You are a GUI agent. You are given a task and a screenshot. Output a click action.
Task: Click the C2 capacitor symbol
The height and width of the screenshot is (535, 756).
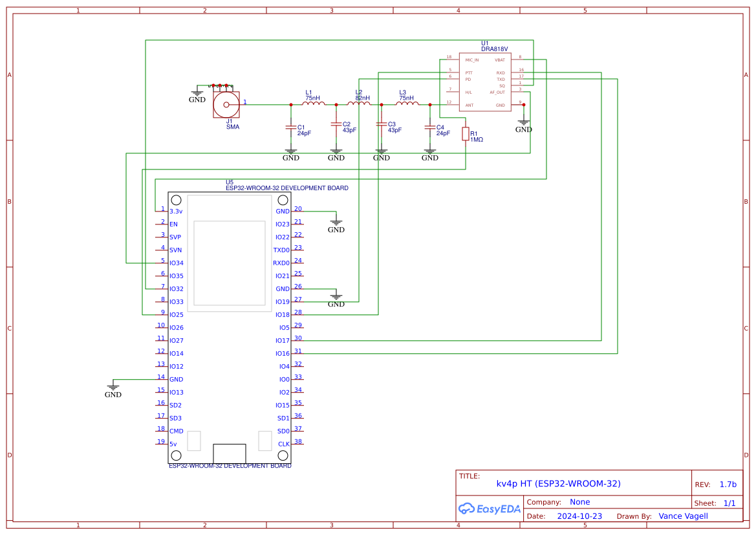pos(336,124)
